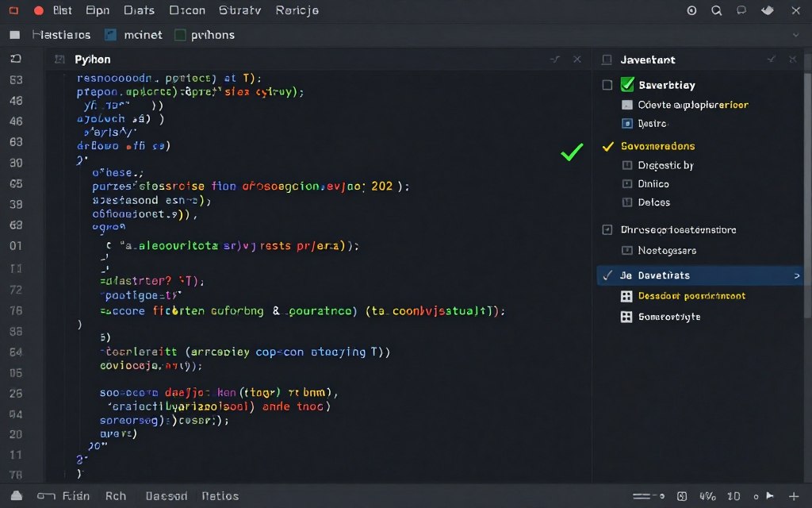Click the blue mcinet file icon
Viewport: 812px width, 508px height.
tap(110, 35)
